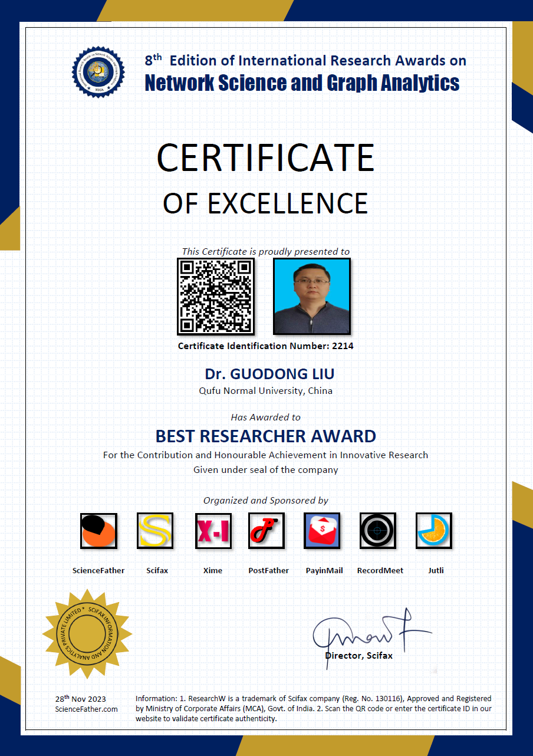Open the PayinMail envelope icon
Viewport: 533px width, 756px height.
coord(322,531)
